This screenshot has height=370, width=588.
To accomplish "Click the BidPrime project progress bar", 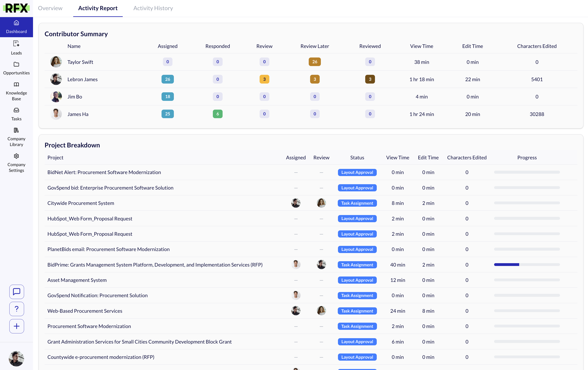I will 527,265.
